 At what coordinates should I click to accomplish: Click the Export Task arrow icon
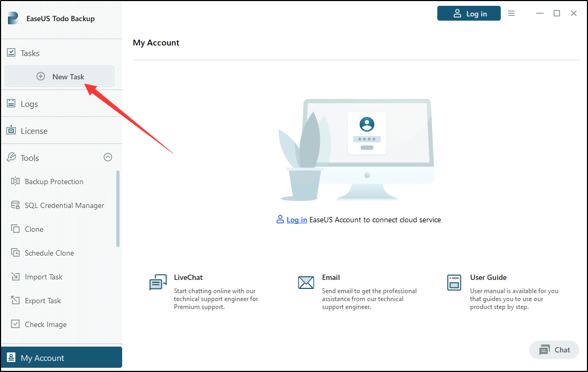15,300
